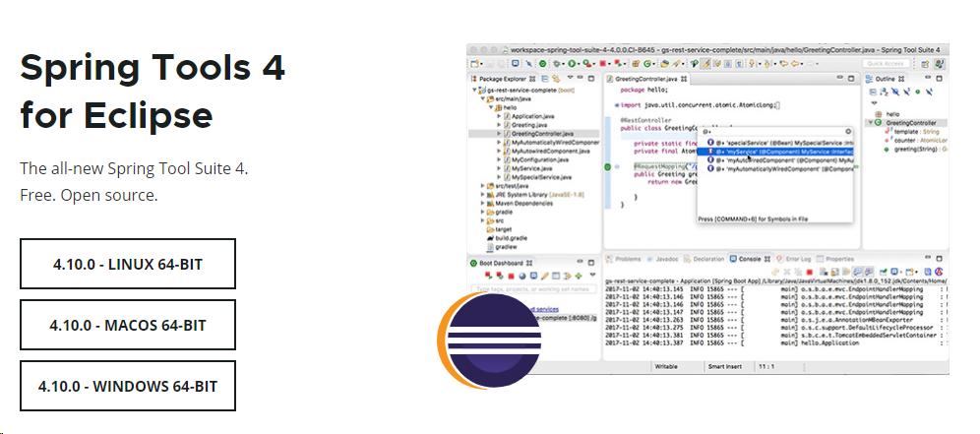
Task: Click the Quick Access search field
Action: coord(887,63)
